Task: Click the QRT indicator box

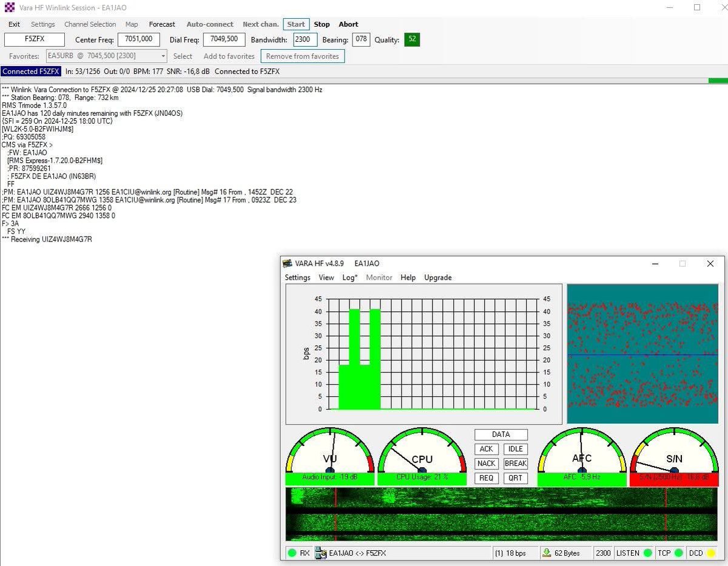Action: (x=516, y=478)
